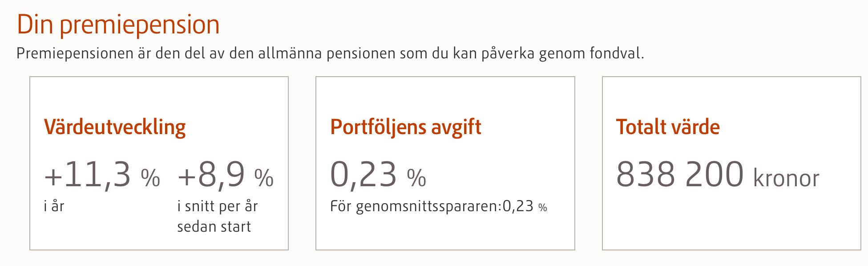This screenshot has height=266, width=868.
Task: Click the Din premiepension heading
Action: pos(118,25)
